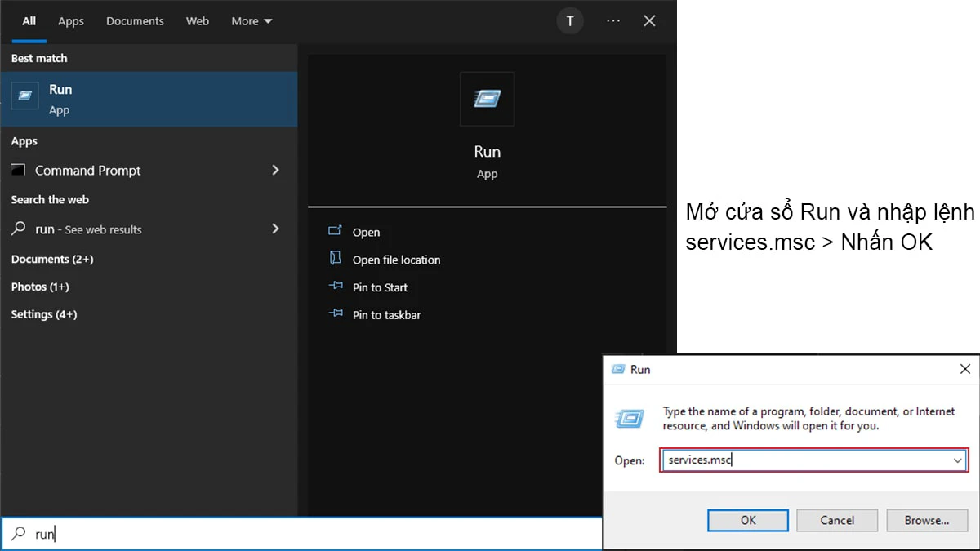Image resolution: width=980 pixels, height=551 pixels.
Task: Click the Run icon inside the Run dialog
Action: (x=629, y=419)
